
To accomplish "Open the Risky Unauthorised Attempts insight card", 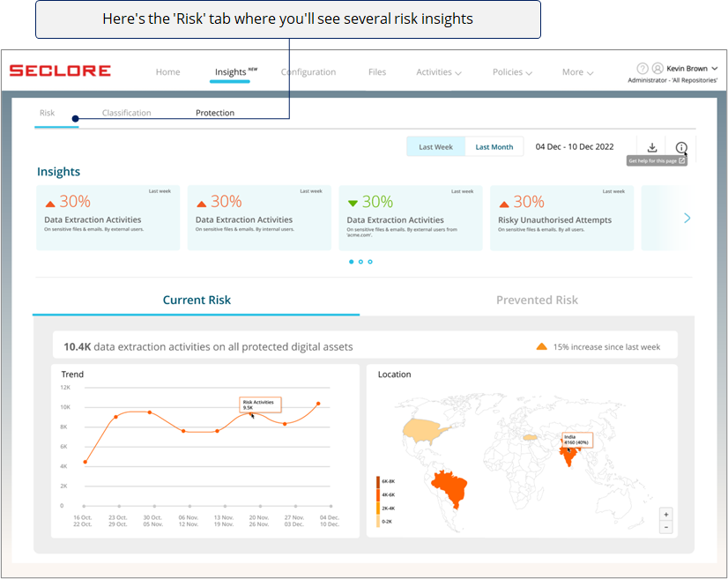I will (x=561, y=218).
